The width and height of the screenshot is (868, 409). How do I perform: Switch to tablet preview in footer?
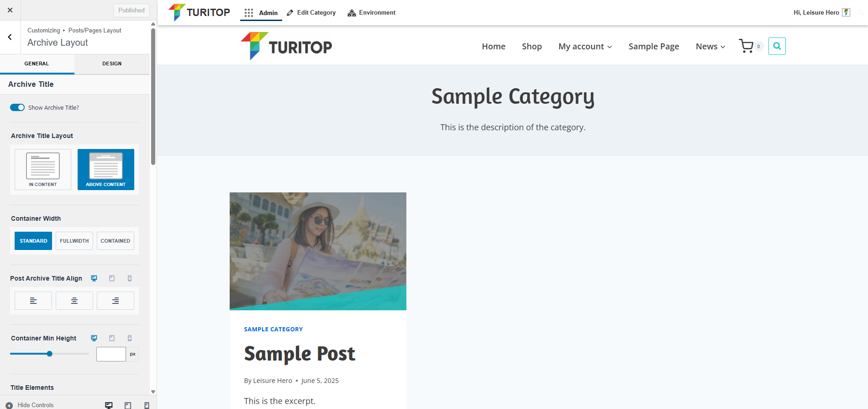tap(128, 405)
